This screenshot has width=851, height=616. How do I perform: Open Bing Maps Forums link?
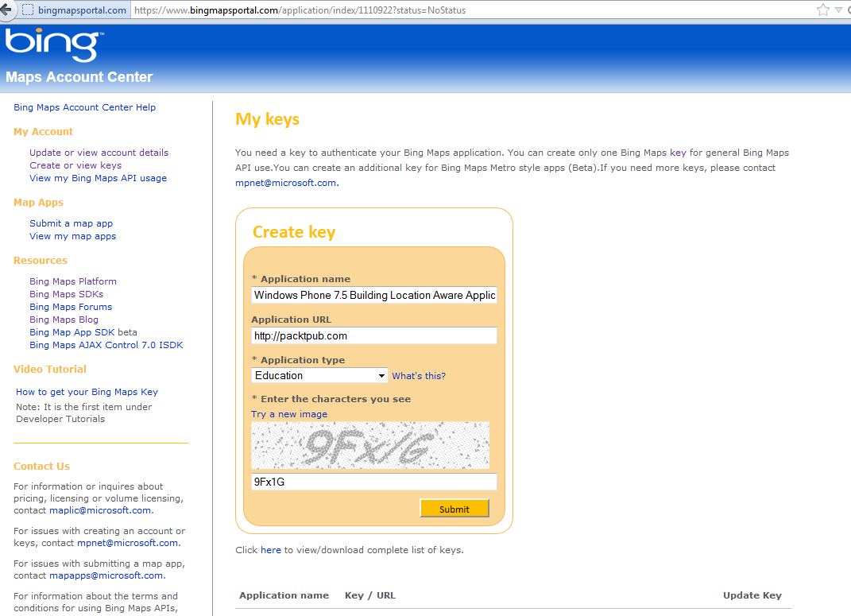click(71, 307)
